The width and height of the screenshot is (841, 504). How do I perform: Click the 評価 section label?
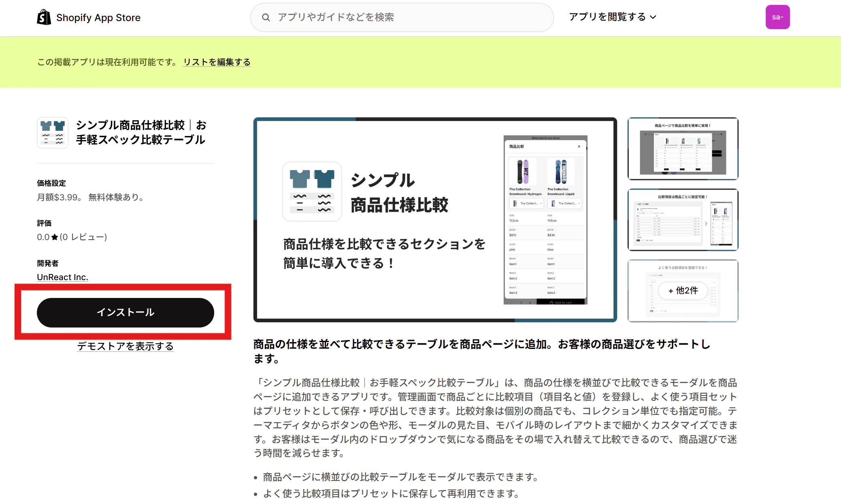44,223
